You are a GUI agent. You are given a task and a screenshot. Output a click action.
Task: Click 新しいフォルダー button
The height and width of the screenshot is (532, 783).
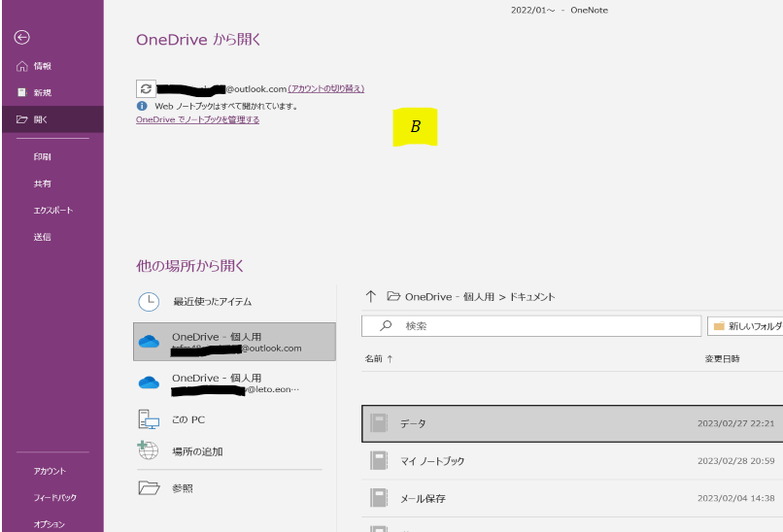point(745,326)
